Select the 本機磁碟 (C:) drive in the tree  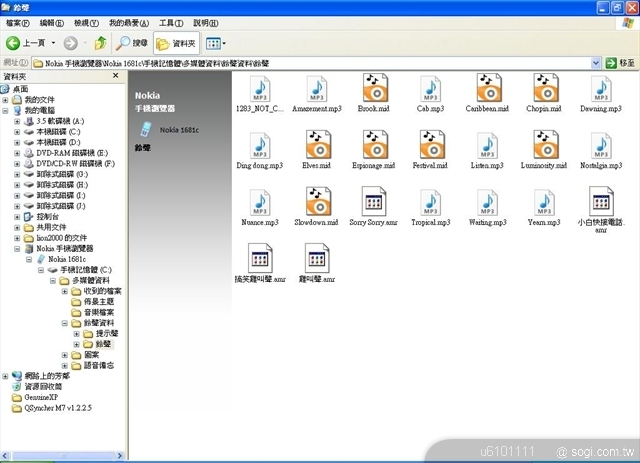(x=58, y=132)
